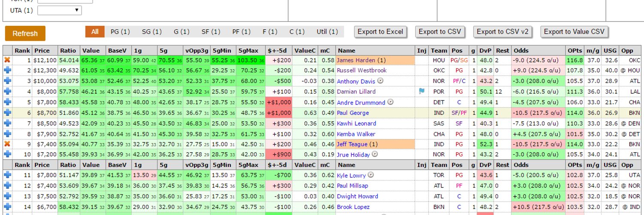Switch to the F (1) tab
This screenshot has height=215, width=644.
point(270,31)
